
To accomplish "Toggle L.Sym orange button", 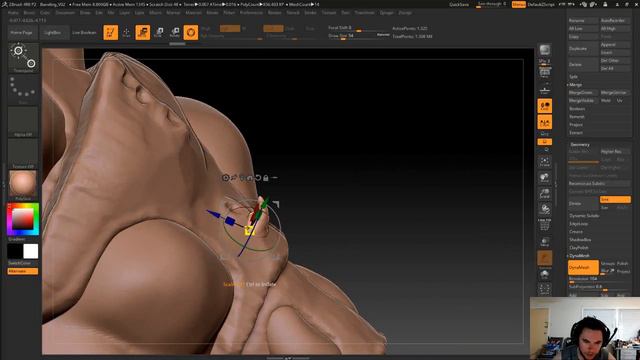I will click(544, 122).
